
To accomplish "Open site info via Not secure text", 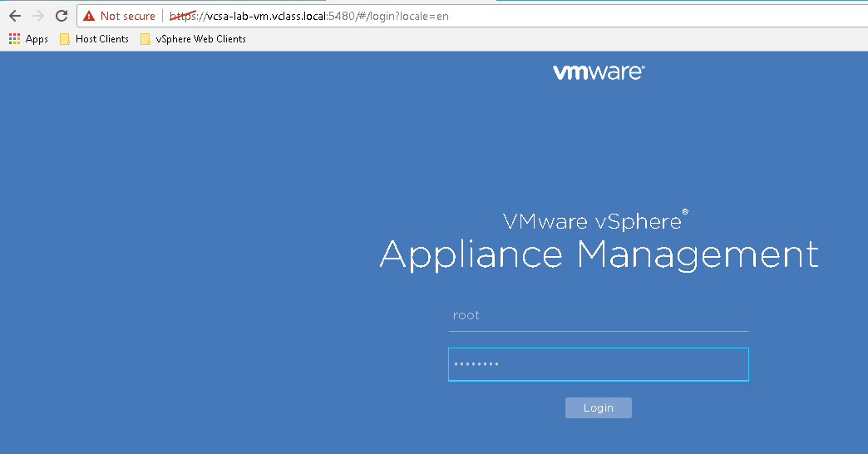I will point(127,16).
